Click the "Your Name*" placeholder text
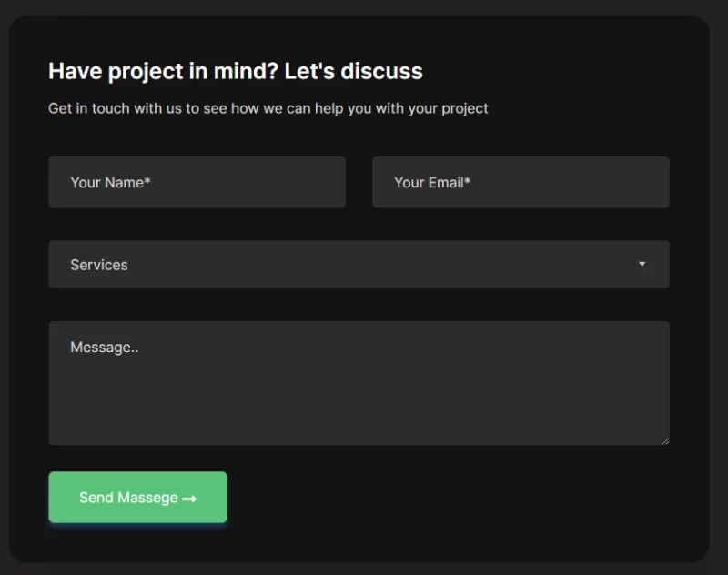728x575 pixels. 110,182
